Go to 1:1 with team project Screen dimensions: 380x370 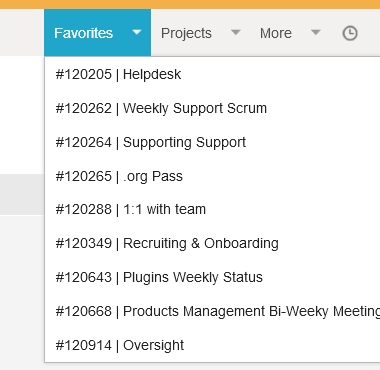tap(212, 210)
